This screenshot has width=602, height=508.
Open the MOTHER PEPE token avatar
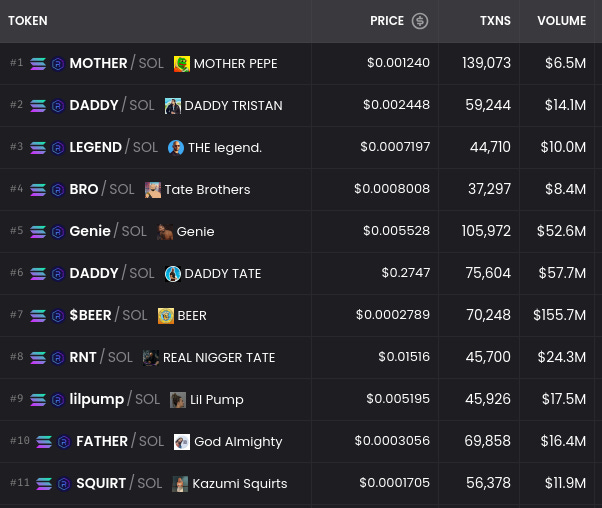[182, 64]
